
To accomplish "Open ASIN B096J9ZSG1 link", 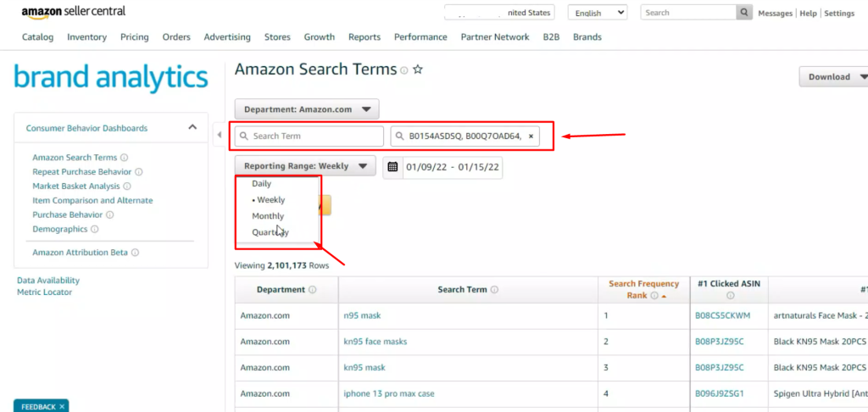I will (720, 393).
